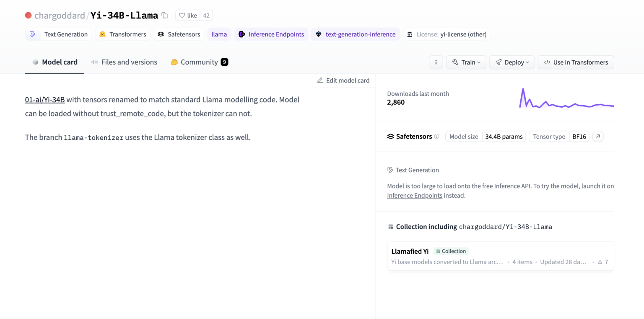644x319 pixels.
Task: Copy the model name to clipboard
Action: (x=164, y=15)
